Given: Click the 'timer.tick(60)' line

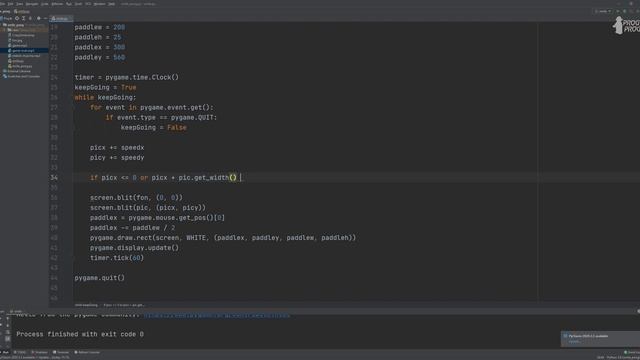Looking at the screenshot, I should click(x=117, y=258).
